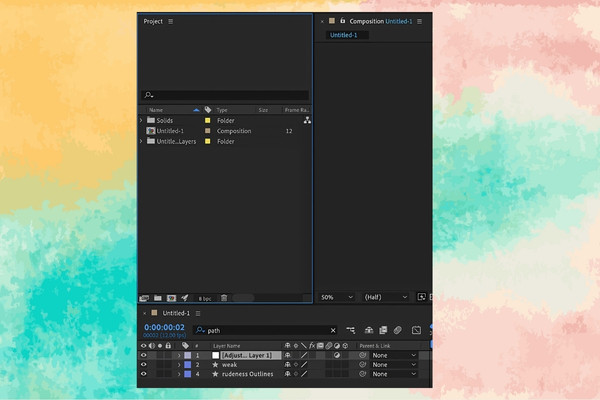600x400 pixels.
Task: Create a new composition from Project panel
Action: tap(171, 298)
